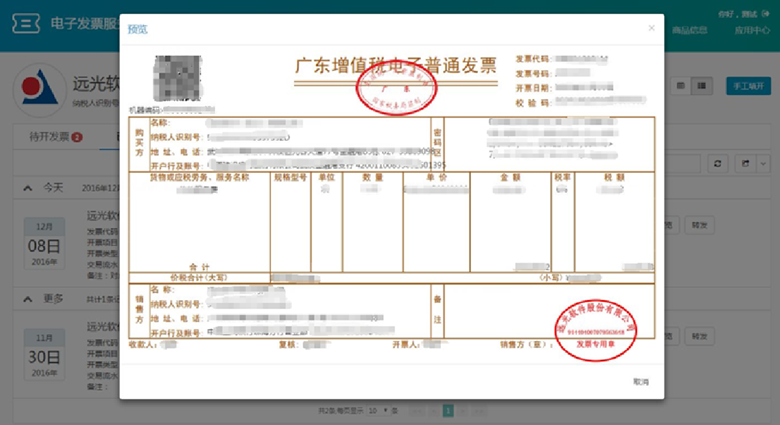Select the highlighted page 1 in pagination
Viewport: 780px width, 425px height.
(x=448, y=411)
